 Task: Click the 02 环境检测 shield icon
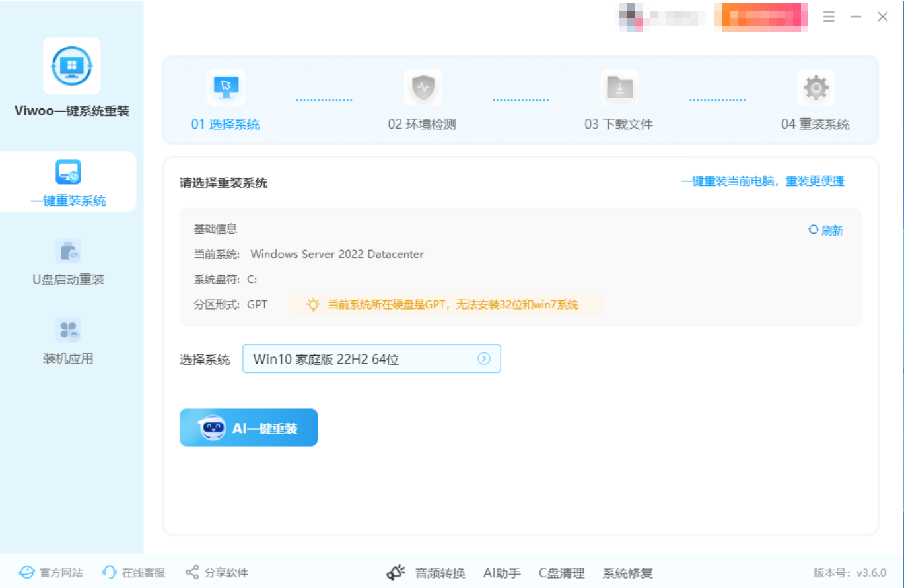click(x=423, y=88)
